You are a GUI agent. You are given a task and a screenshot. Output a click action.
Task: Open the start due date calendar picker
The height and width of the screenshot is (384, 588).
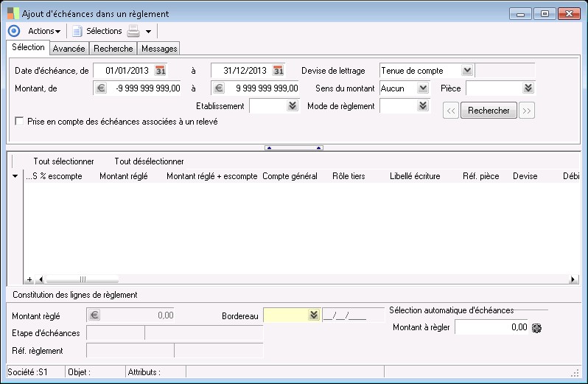[161, 71]
